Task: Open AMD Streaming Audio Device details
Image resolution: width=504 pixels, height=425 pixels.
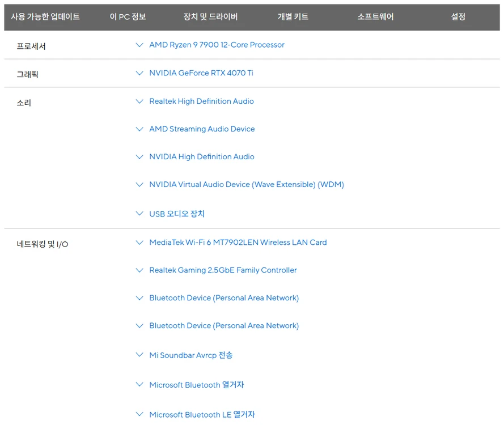Action: 202,129
